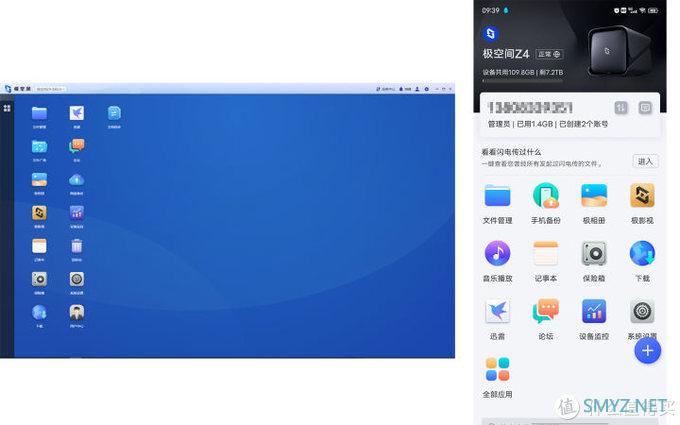Click the user profile icon in the desktop top bar
Screen dimensions: 680x425
[417, 89]
